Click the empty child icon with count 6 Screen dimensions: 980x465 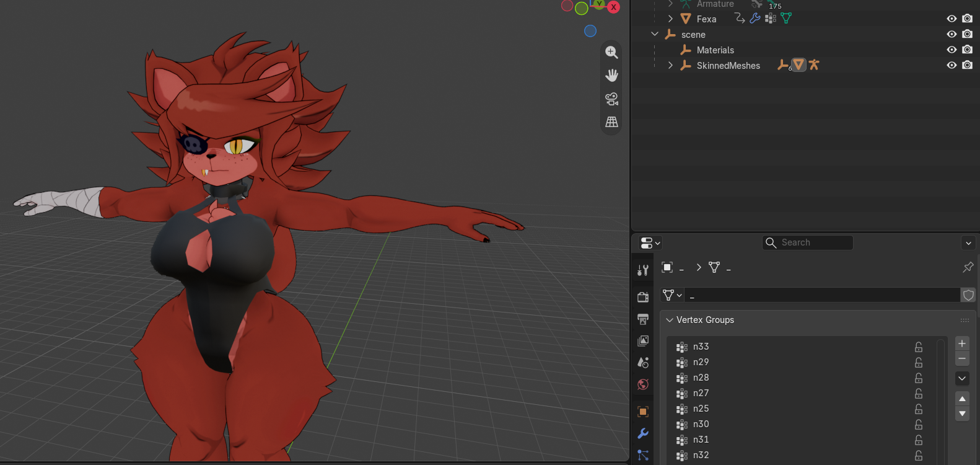point(784,64)
